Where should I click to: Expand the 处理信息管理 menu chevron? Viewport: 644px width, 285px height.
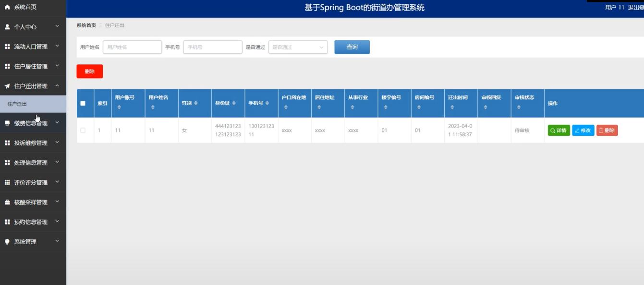click(x=57, y=162)
